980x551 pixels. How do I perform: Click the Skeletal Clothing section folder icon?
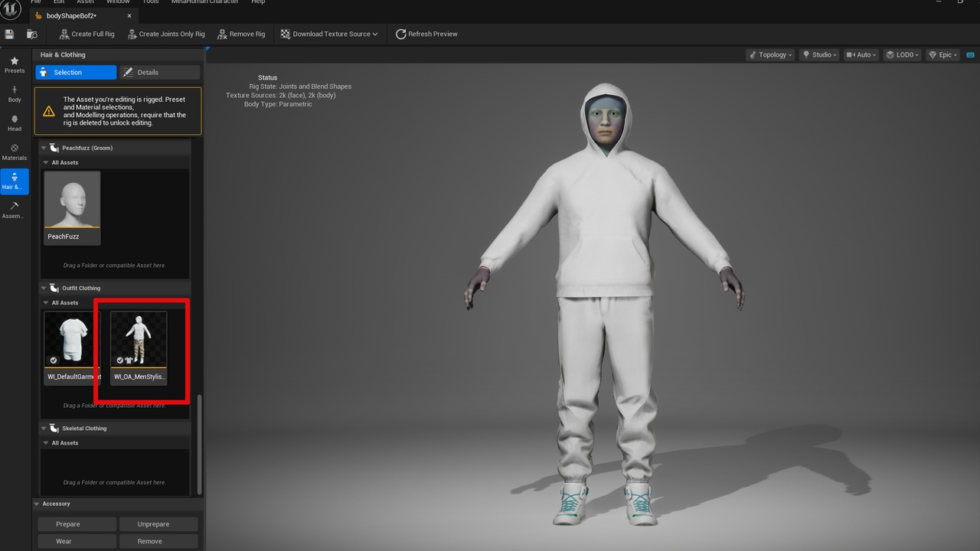tap(54, 428)
